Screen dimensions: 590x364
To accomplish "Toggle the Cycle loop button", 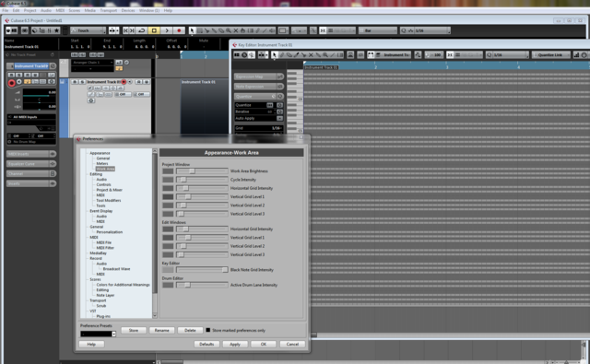I will [141, 30].
